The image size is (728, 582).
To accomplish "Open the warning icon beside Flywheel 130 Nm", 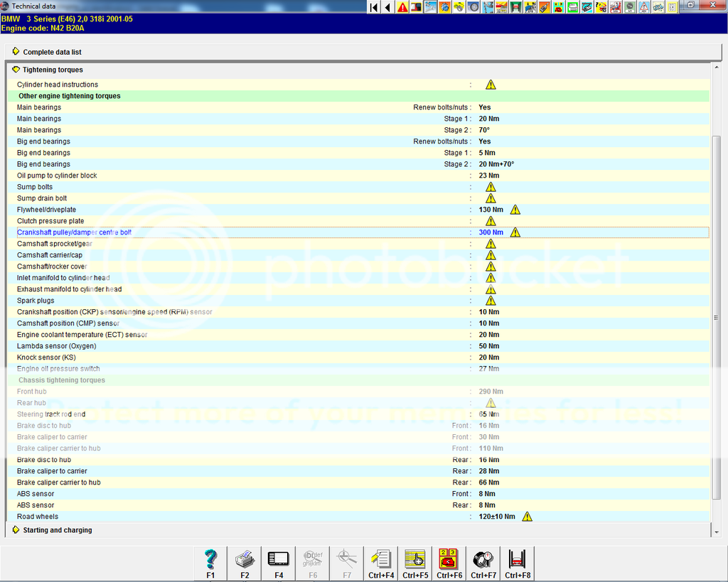I will point(515,210).
